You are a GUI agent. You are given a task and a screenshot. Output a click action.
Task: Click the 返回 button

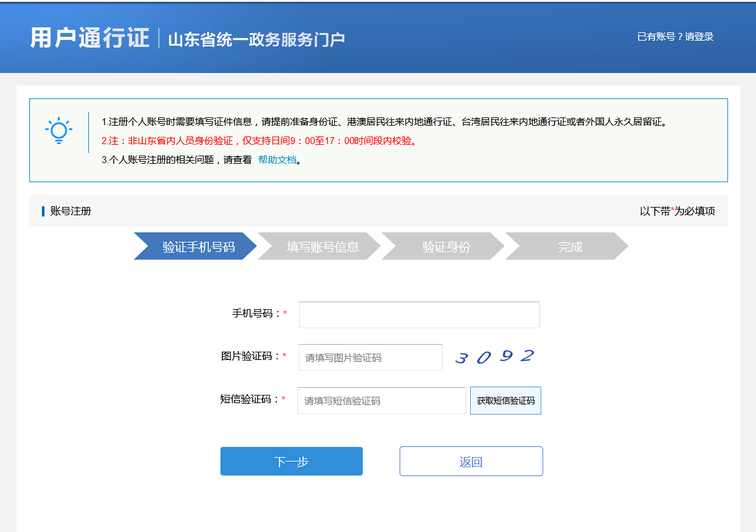click(x=471, y=462)
